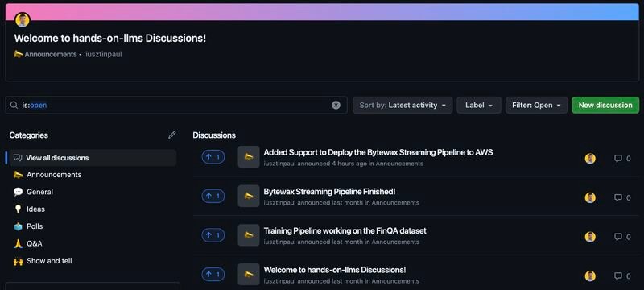Click megaphone icon of AWS deploy discussion
The height and width of the screenshot is (290, 644).
coord(249,157)
